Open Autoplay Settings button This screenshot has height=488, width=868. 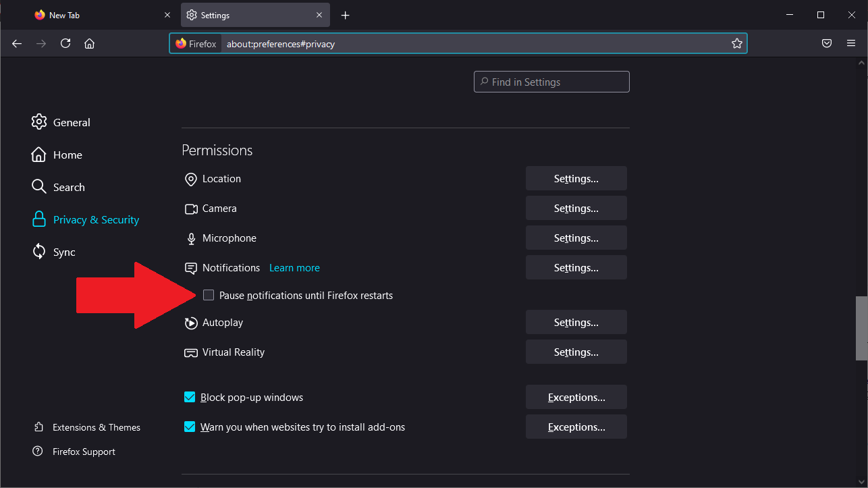[576, 323]
